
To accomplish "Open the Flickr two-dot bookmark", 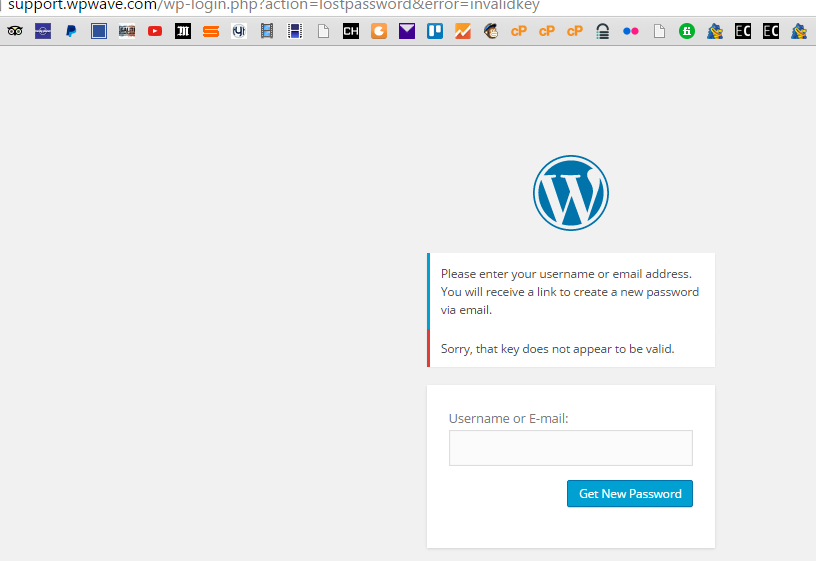I will (631, 31).
